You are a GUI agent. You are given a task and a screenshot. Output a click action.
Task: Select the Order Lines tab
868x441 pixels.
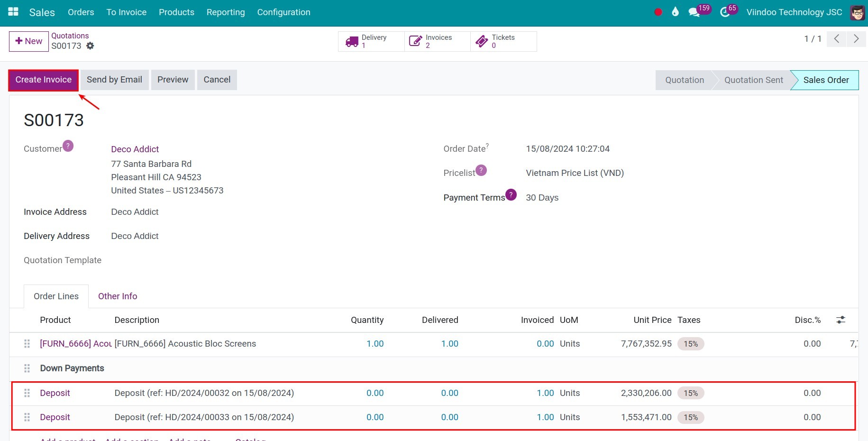56,296
